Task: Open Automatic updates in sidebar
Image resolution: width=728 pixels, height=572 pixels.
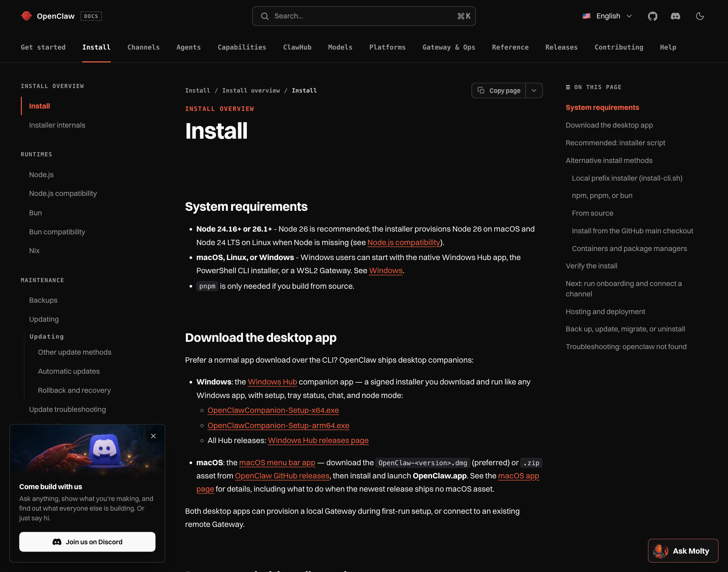Action: 69,371
